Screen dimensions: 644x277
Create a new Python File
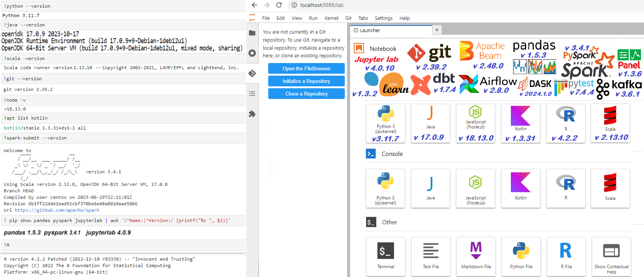tap(521, 257)
